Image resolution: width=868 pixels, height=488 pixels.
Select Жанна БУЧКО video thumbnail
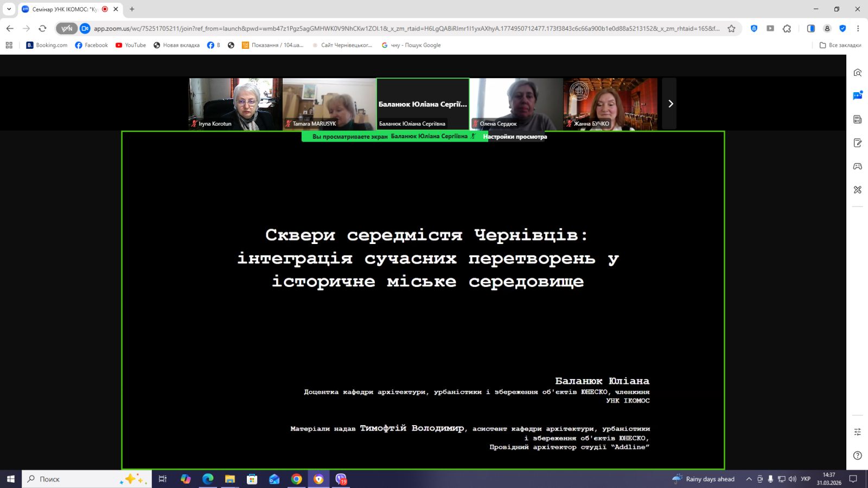coord(610,104)
